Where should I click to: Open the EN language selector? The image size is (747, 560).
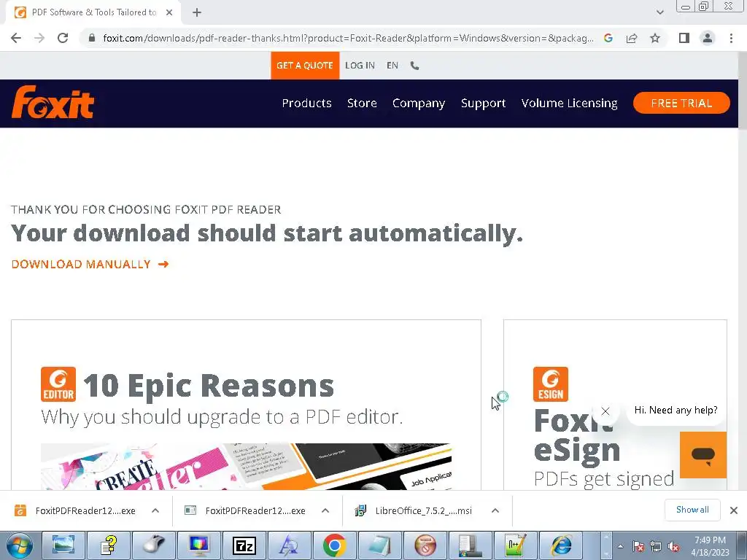(392, 66)
